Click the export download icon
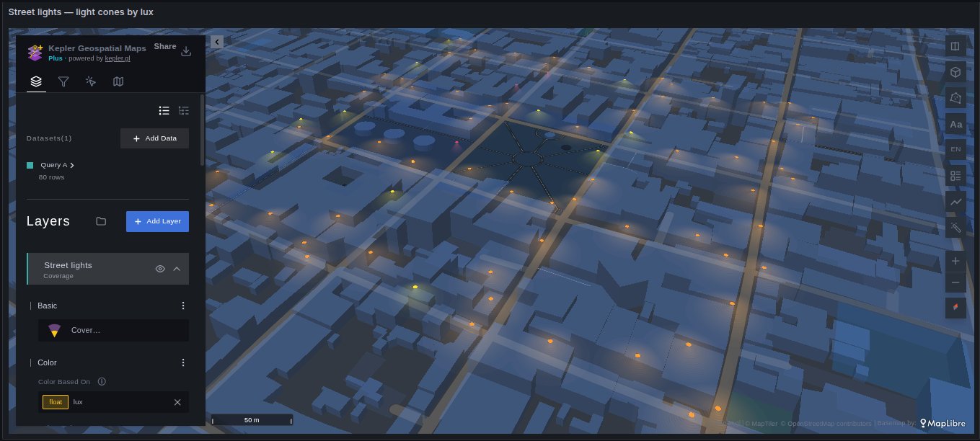 186,51
